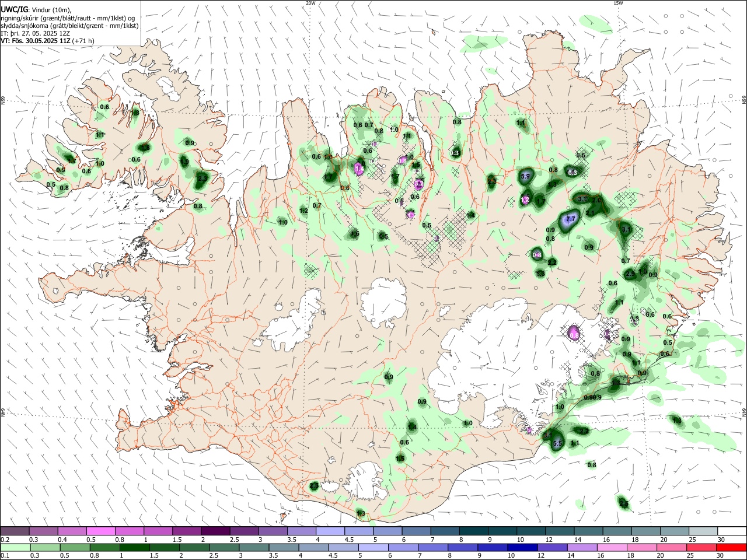747x560 pixels.
Task: Click the '7.7' precipitation value on map
Action: coord(571,219)
